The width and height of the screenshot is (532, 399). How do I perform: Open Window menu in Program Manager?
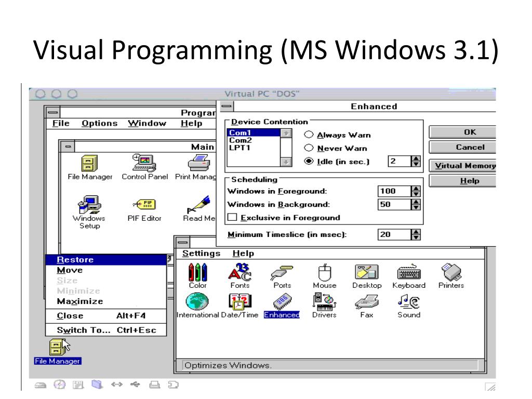coord(147,123)
